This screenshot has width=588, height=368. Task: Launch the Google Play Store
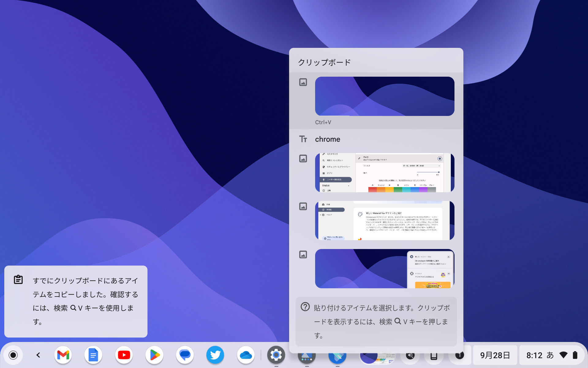pyautogui.click(x=154, y=355)
